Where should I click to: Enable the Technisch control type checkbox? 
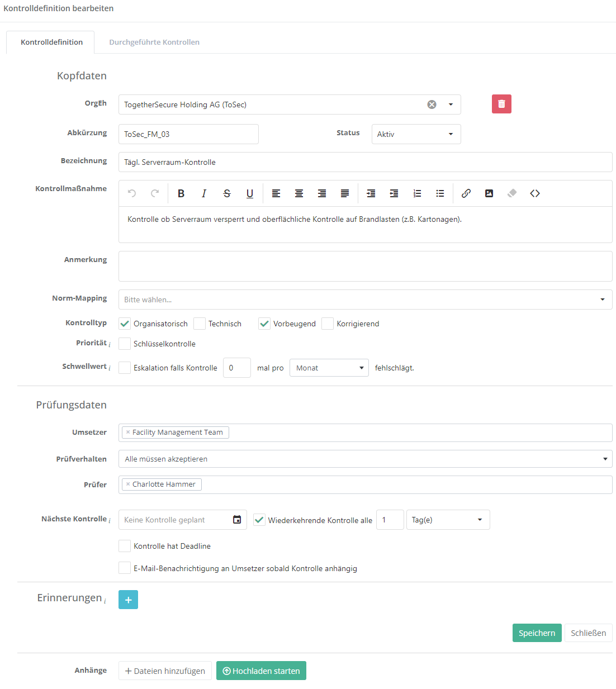(x=200, y=324)
